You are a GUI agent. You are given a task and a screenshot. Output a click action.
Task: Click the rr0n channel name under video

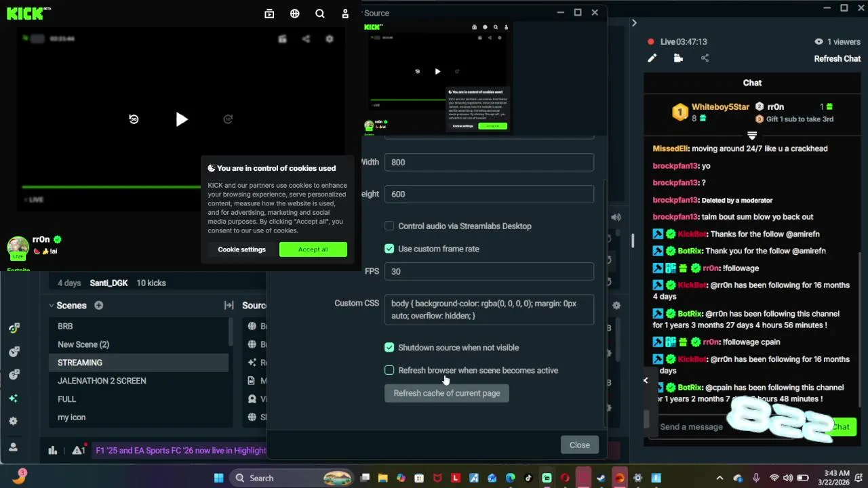(x=41, y=239)
